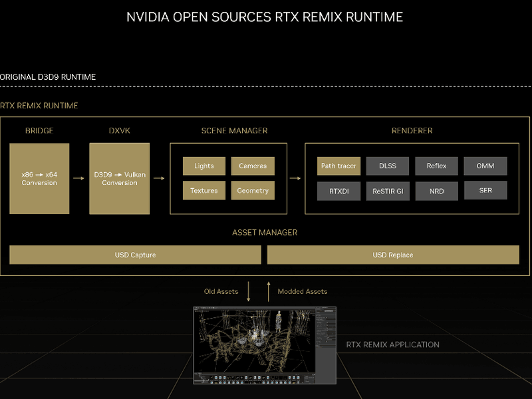
Task: Click the BRIDGE heading
Action: 39,130
